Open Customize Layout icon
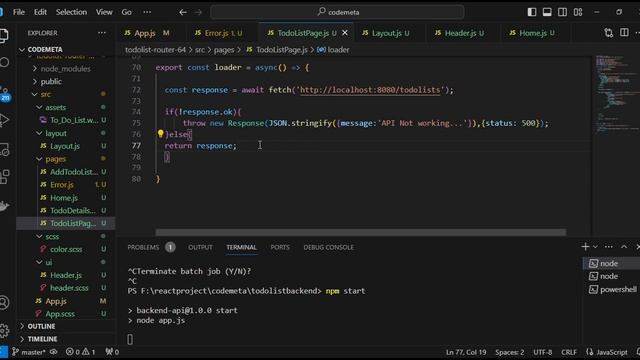Viewport: 640px width, 360px height. tap(578, 12)
